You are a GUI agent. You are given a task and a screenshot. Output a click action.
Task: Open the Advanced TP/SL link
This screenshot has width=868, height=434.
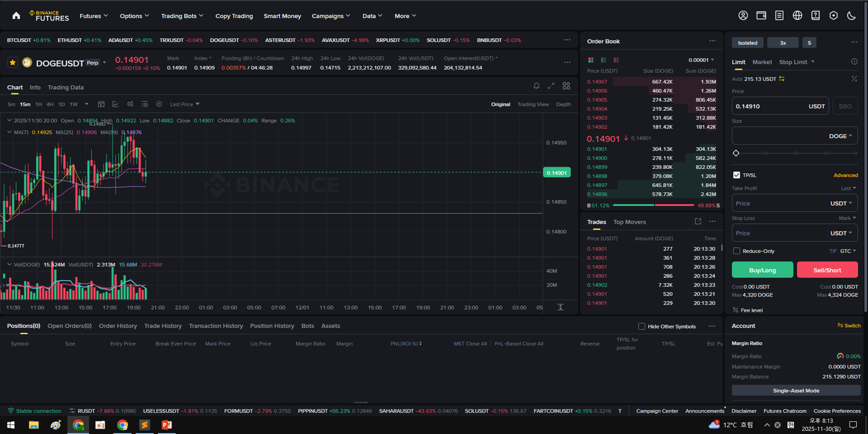click(x=846, y=175)
